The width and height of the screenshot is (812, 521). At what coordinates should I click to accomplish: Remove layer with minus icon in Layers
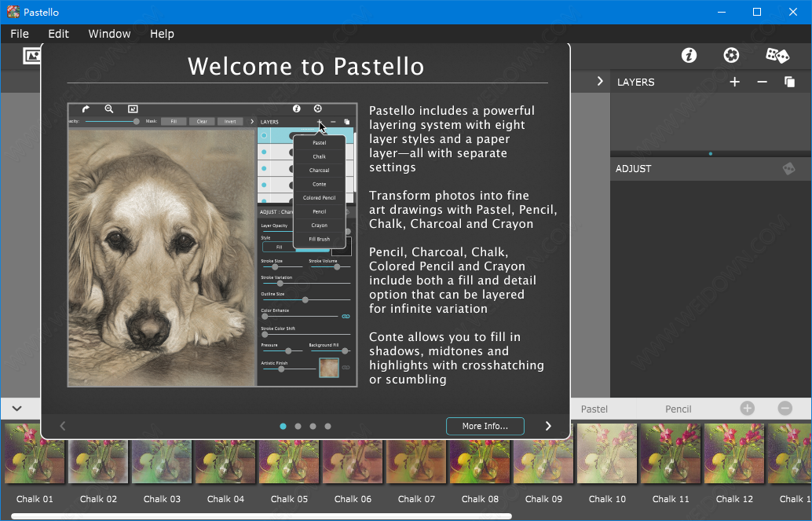coord(762,82)
